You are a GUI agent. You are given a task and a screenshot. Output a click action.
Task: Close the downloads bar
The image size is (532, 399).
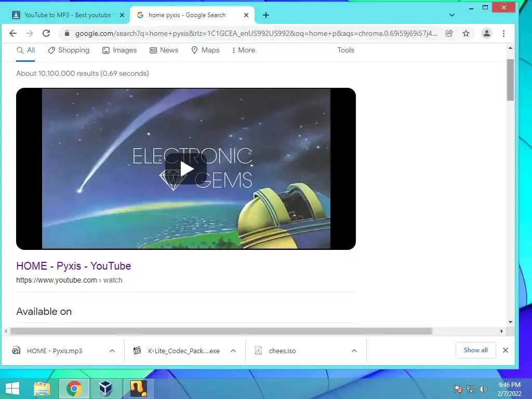pos(505,350)
